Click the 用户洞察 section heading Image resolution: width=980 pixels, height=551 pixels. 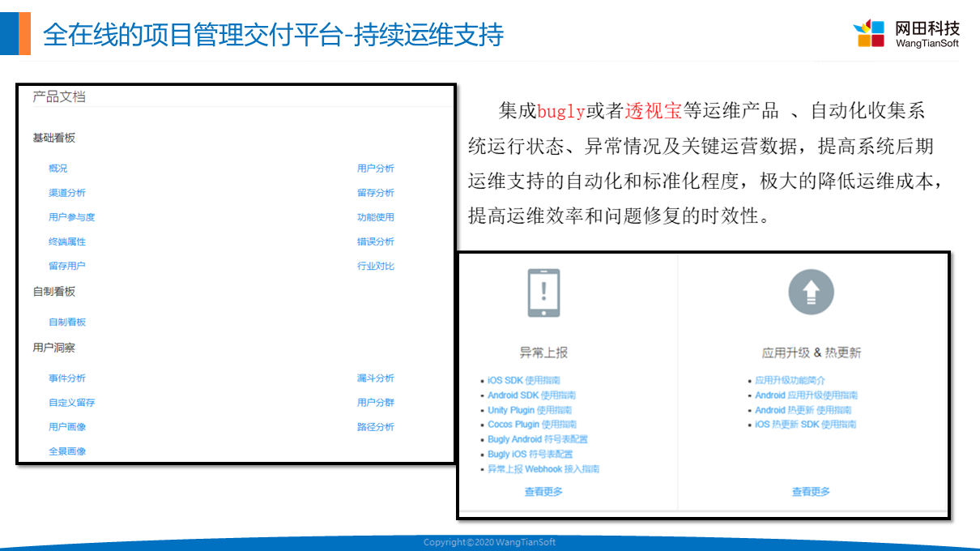click(53, 348)
